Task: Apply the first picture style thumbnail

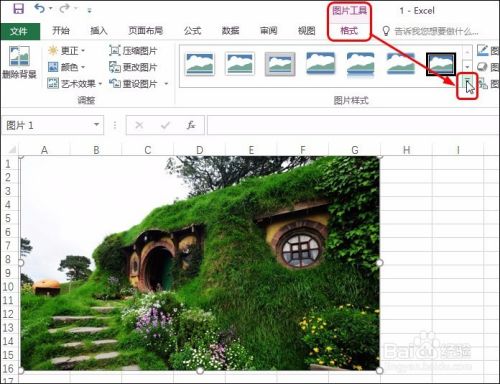Action: [200, 64]
